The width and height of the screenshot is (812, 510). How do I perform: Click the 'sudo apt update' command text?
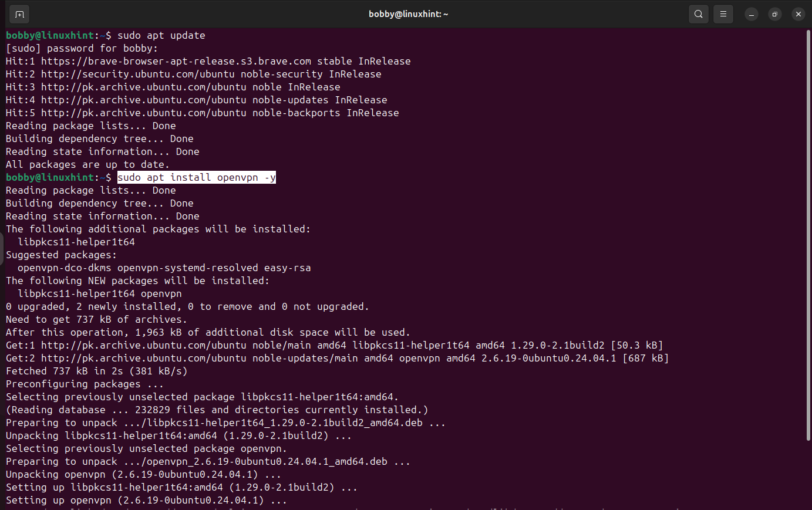[161, 35]
